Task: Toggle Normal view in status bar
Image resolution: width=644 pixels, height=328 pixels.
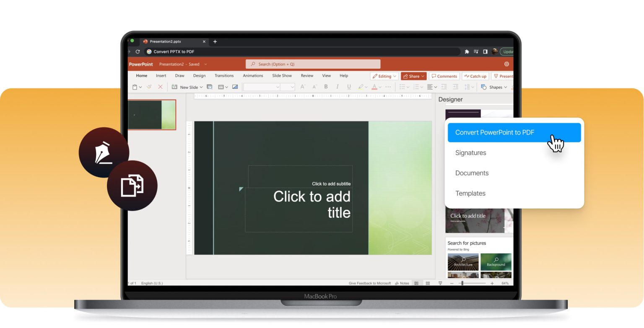Action: [416, 283]
